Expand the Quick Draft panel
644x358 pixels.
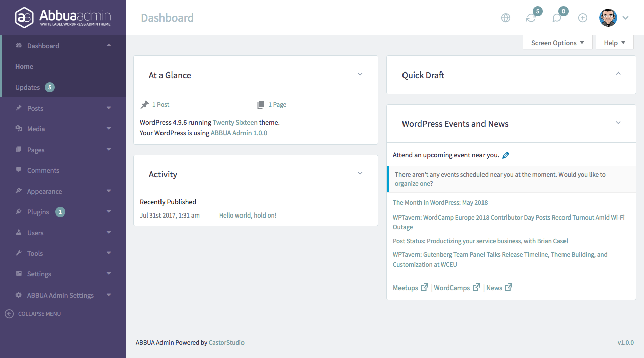coord(618,74)
